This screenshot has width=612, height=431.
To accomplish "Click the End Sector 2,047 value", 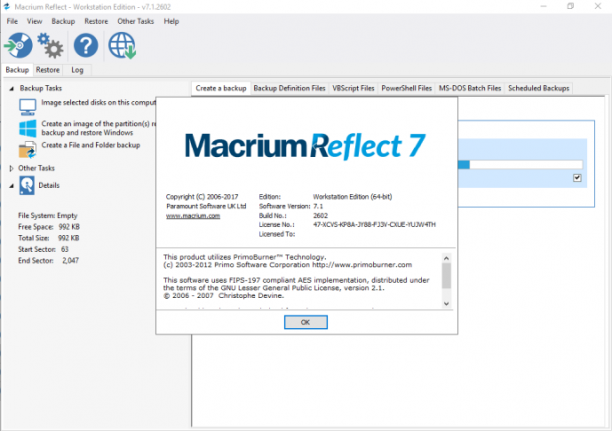I will (x=70, y=260).
